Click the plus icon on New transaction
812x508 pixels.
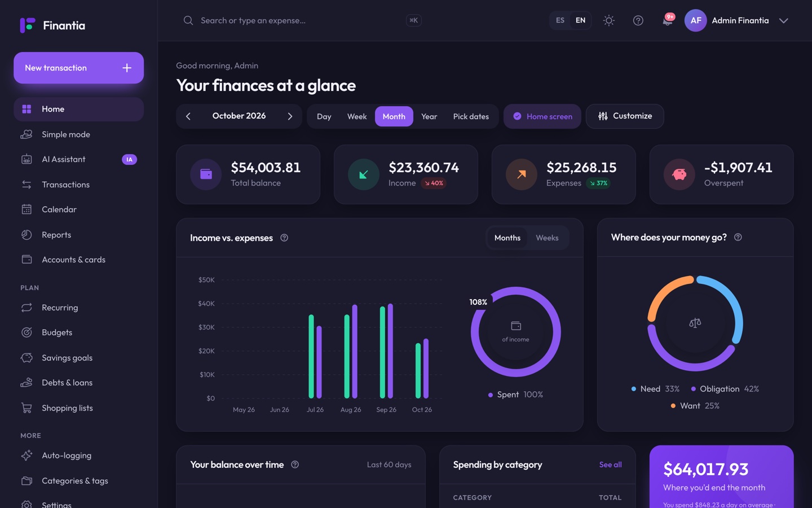click(127, 68)
